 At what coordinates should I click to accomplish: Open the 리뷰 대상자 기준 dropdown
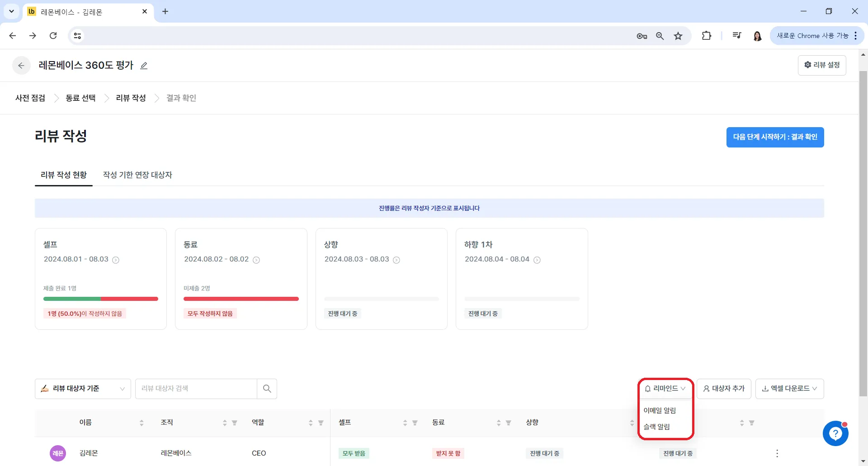[83, 389]
